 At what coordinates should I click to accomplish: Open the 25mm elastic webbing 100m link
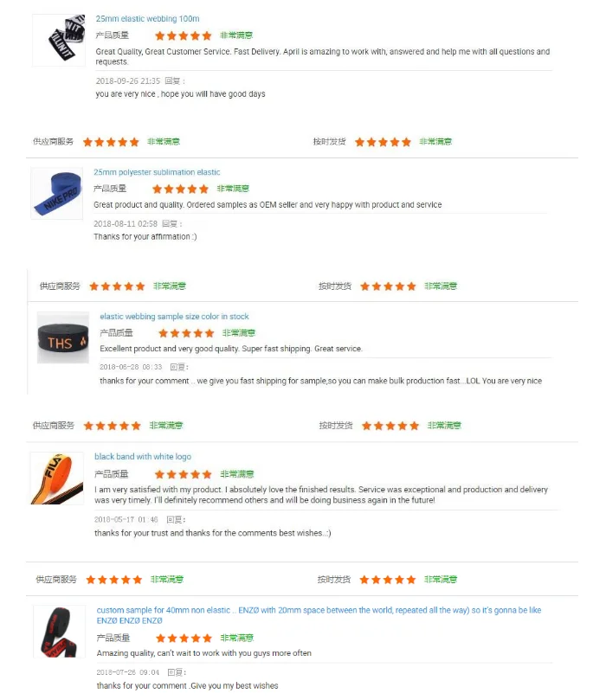point(147,19)
